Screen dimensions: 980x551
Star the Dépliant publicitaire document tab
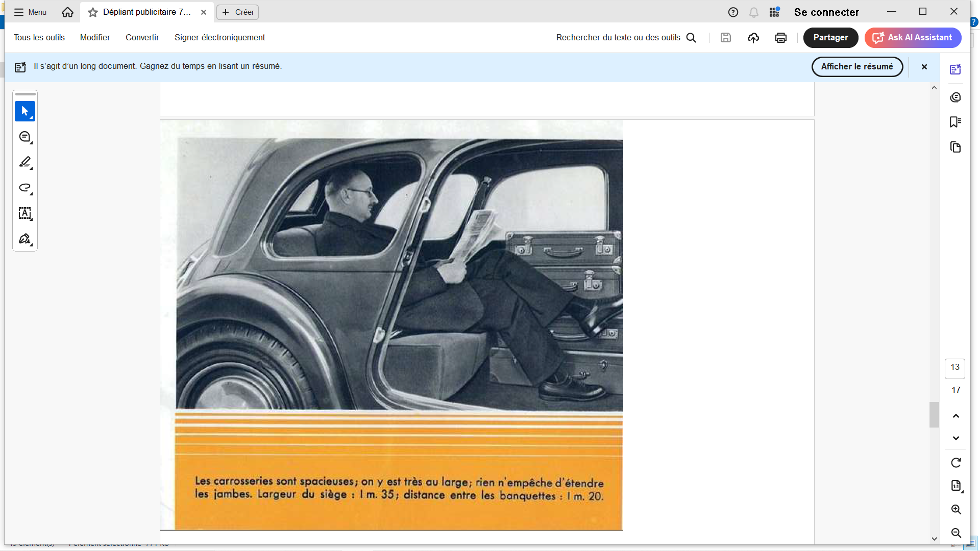click(x=93, y=12)
